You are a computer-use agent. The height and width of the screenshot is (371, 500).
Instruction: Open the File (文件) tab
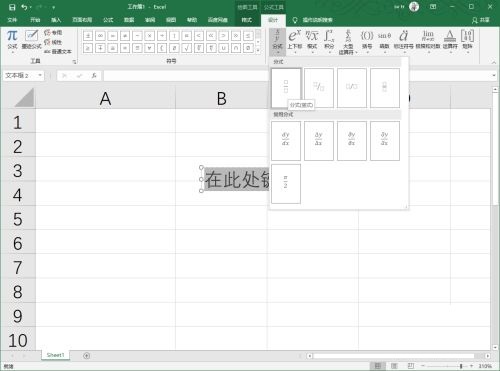12,20
